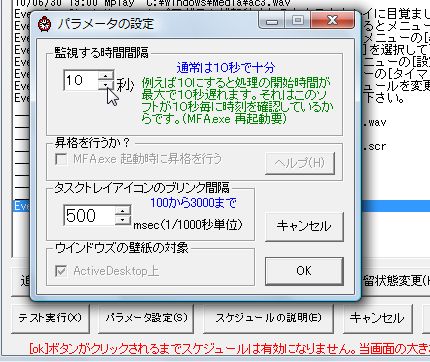
Task: Open パラメータ設定(S) button in main window
Action: (x=146, y=318)
